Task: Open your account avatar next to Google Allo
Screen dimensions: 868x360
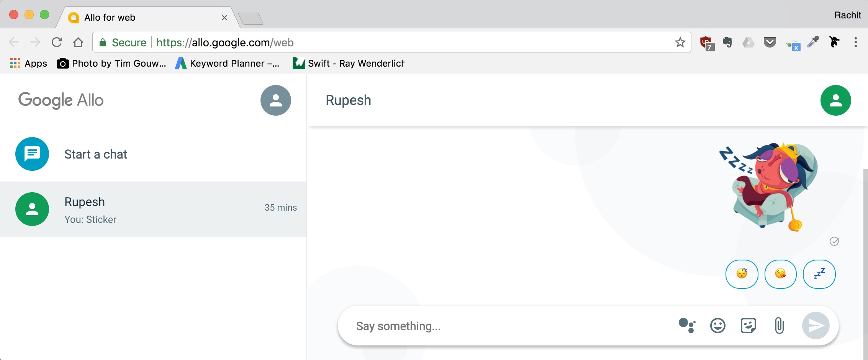Action: [x=275, y=100]
